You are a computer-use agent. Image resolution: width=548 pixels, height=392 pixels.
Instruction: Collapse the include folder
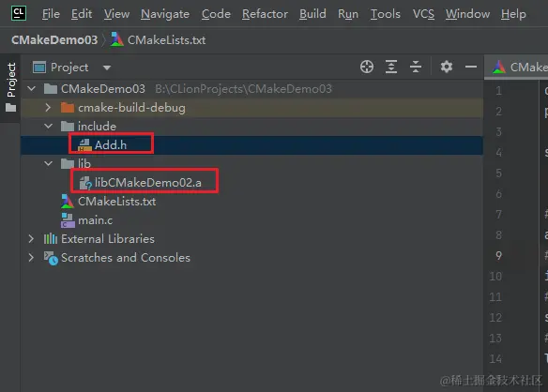49,126
